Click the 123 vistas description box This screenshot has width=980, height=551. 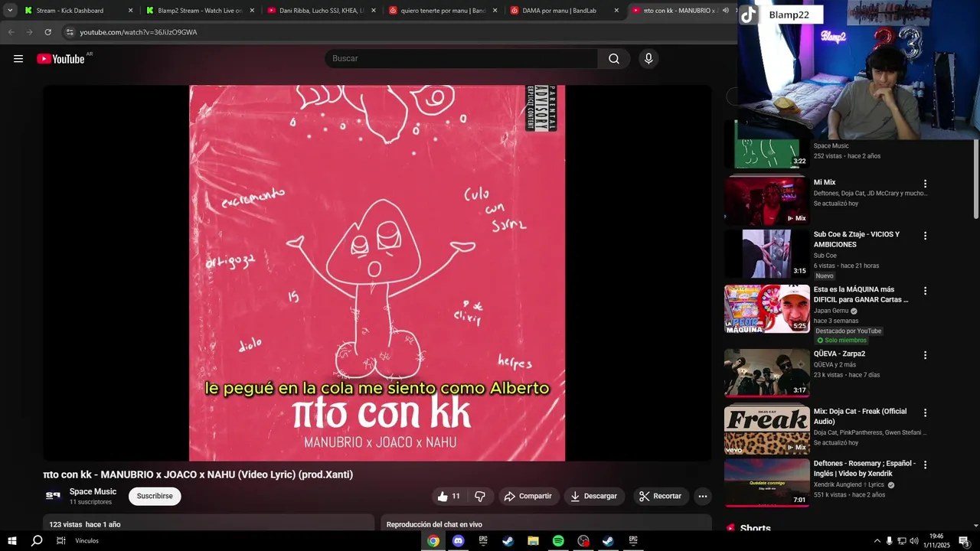pyautogui.click(x=208, y=523)
